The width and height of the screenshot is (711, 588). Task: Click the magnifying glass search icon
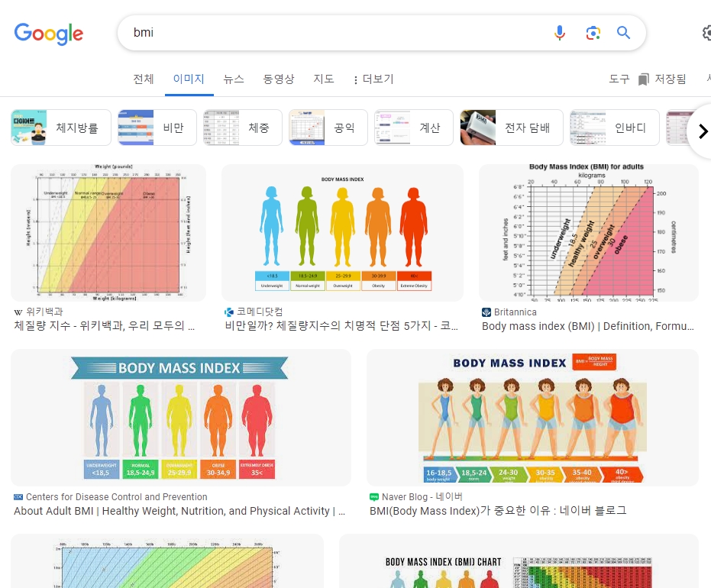[623, 33]
